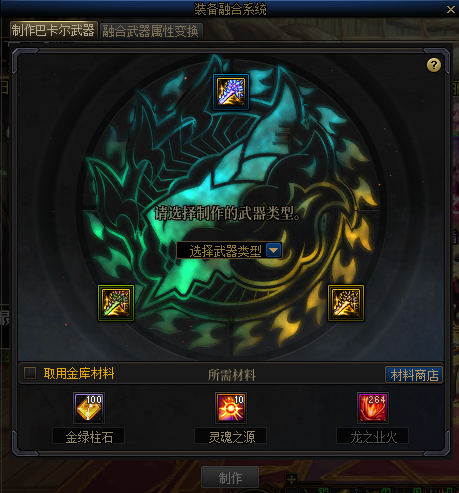Click the blue arrow of weapon type dropdown
The width and height of the screenshot is (459, 493).
pyautogui.click(x=274, y=250)
